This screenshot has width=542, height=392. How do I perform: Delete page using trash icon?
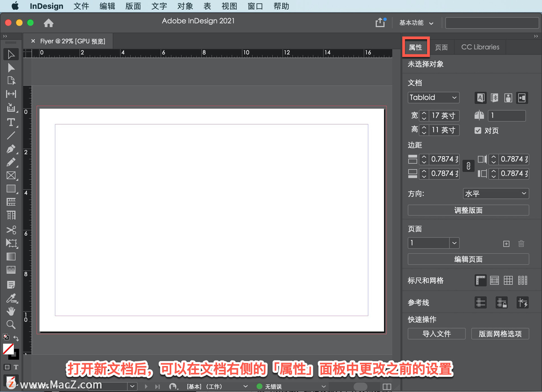tap(521, 243)
